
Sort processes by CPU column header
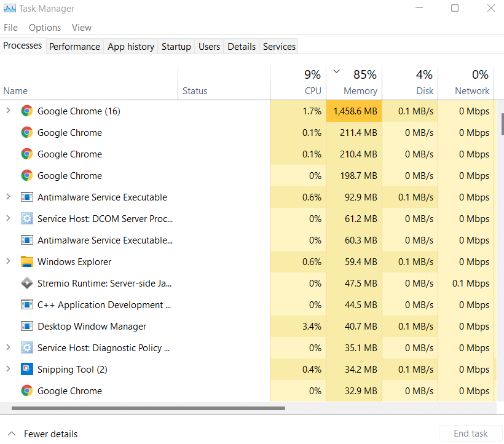tap(313, 90)
